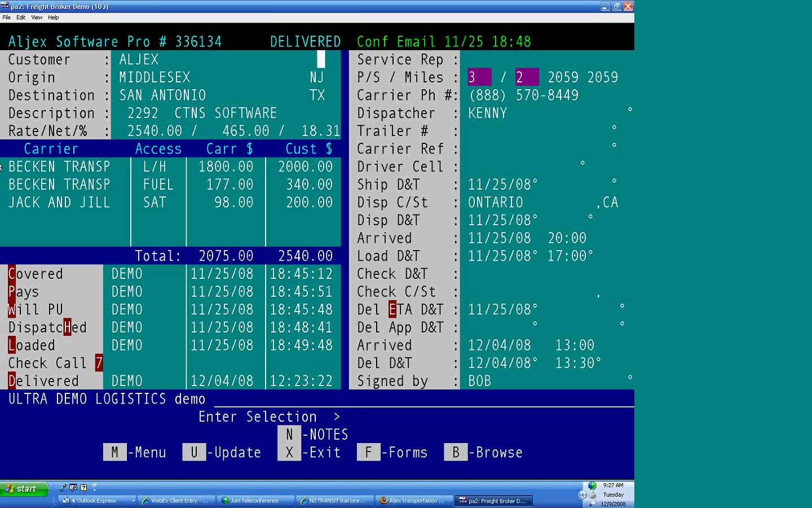Select the F key for Forms
Screen dimensions: 812x508
369,452
